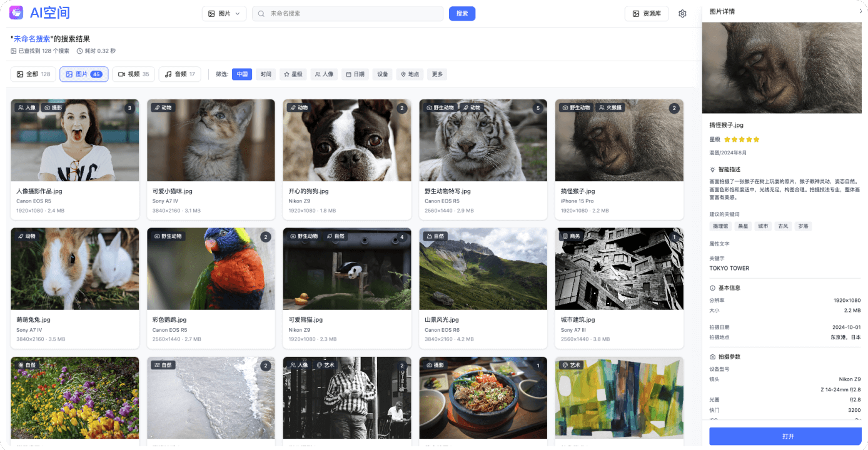Switch to the 音频 tab
Screen dimensions: 868x450
point(179,74)
